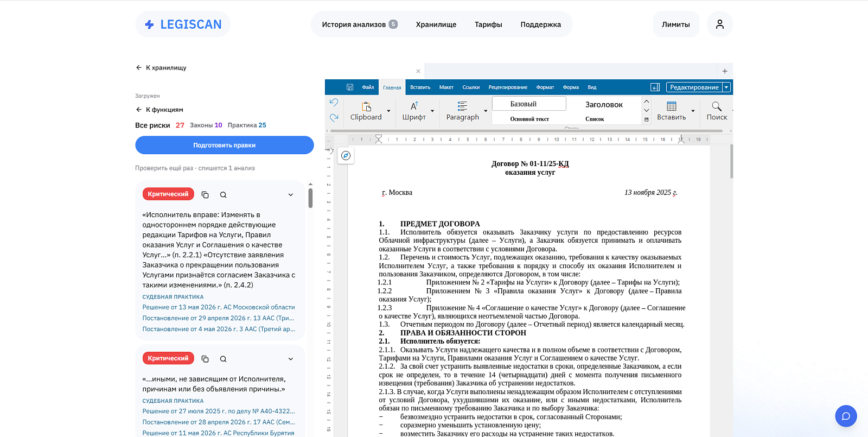This screenshot has height=437, width=868.
Task: Go back via К хранилищу link
Action: [161, 68]
